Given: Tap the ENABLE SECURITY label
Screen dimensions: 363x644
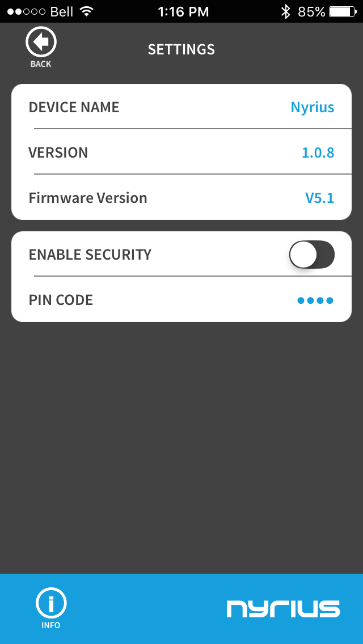Looking at the screenshot, I should (x=90, y=255).
